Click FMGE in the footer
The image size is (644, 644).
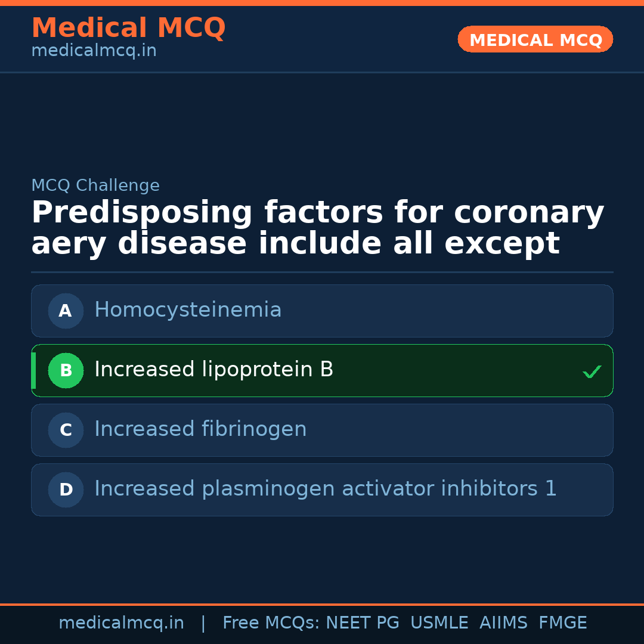(562, 623)
